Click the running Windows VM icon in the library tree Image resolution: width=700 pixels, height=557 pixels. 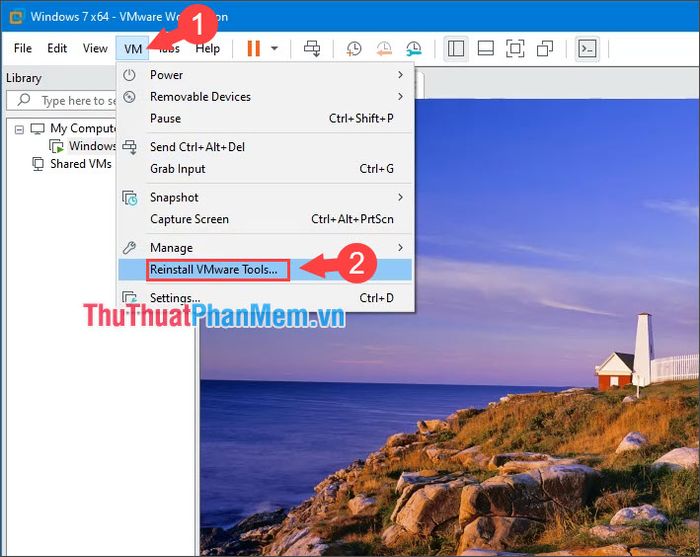pos(56,146)
